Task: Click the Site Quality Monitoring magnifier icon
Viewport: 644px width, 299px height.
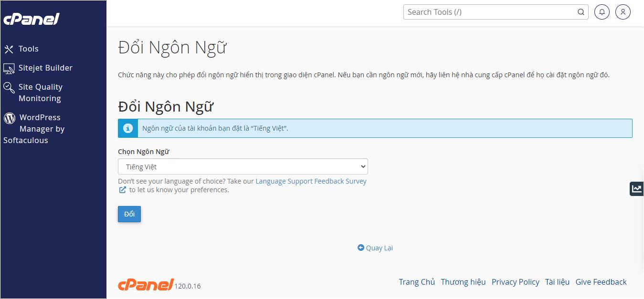Action: pos(9,88)
